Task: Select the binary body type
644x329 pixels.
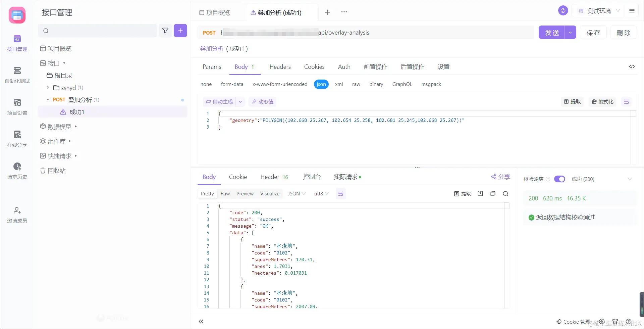Action: click(x=376, y=84)
